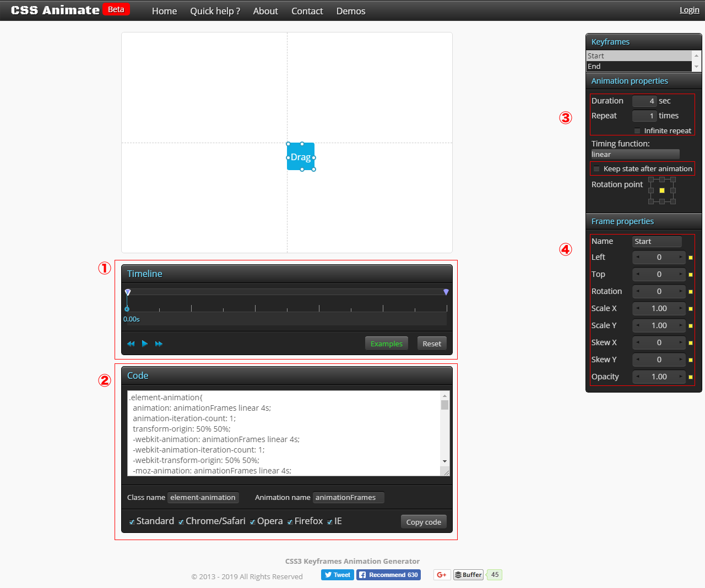Set rotation point to the top-left handle
Image resolution: width=705 pixels, height=588 pixels.
pos(650,179)
